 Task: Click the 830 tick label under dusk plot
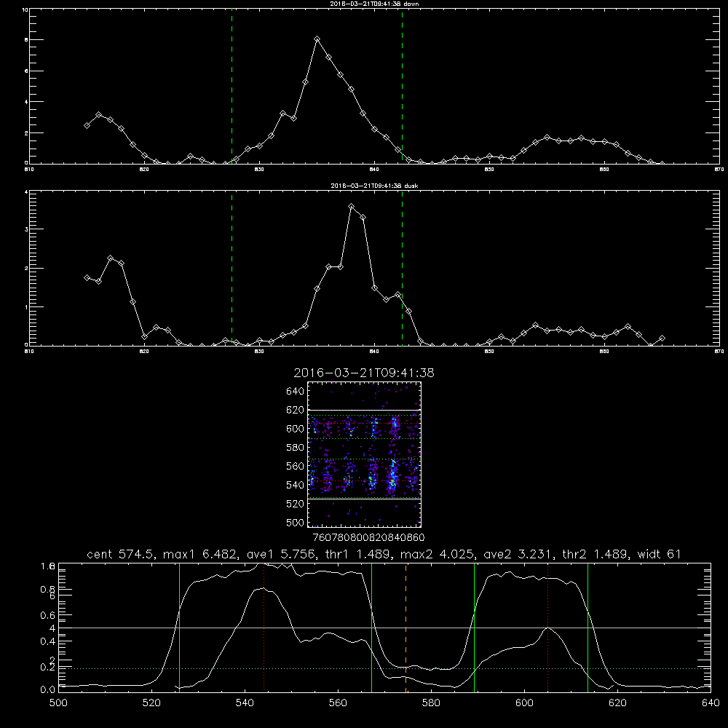(259, 352)
